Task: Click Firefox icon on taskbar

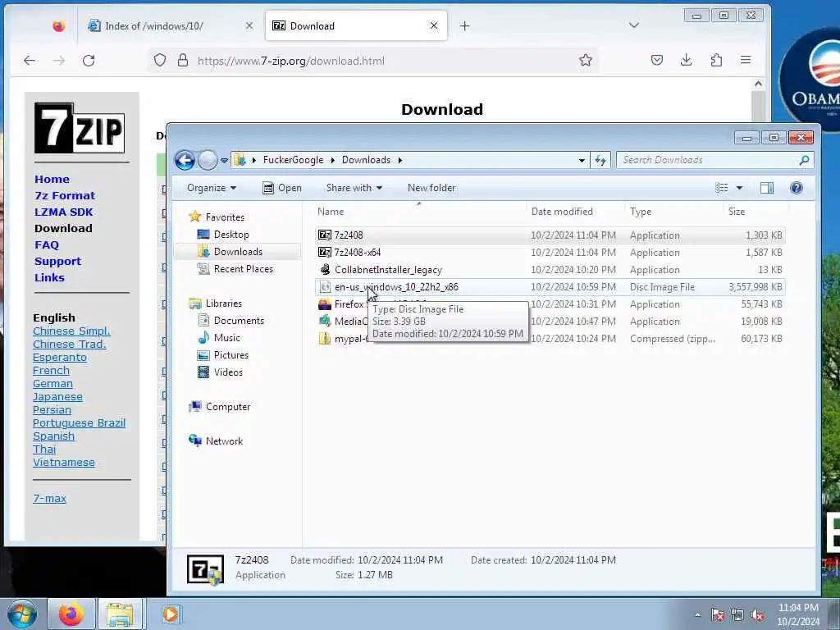Action: (71, 614)
